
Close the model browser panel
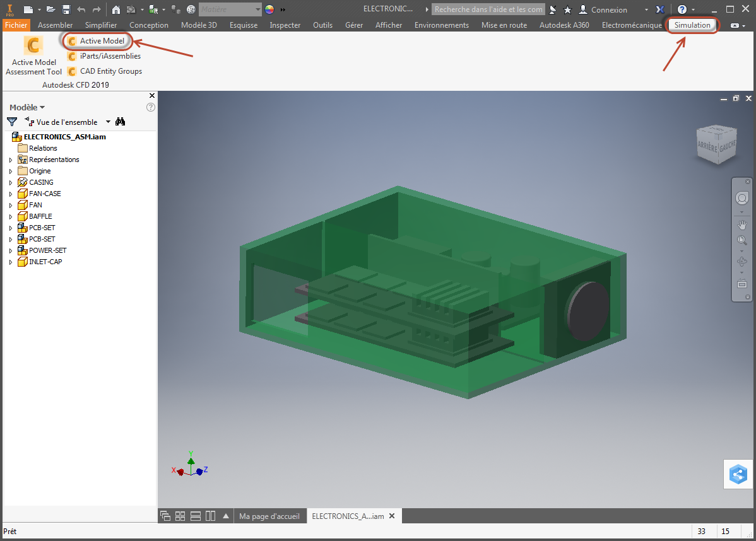(x=152, y=96)
